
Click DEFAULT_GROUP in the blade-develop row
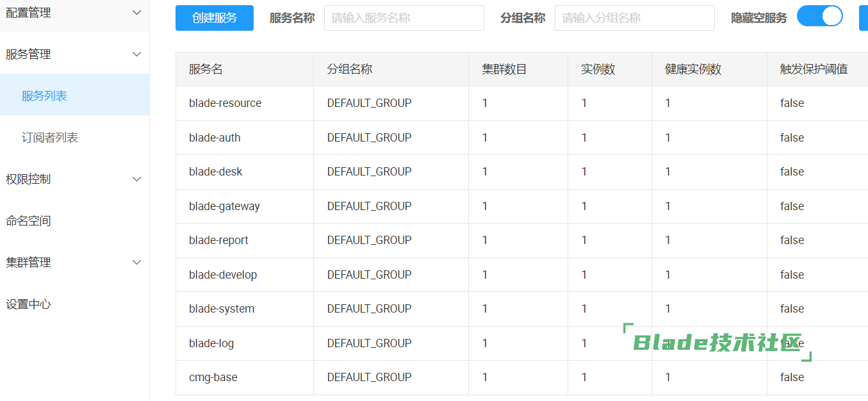click(370, 275)
